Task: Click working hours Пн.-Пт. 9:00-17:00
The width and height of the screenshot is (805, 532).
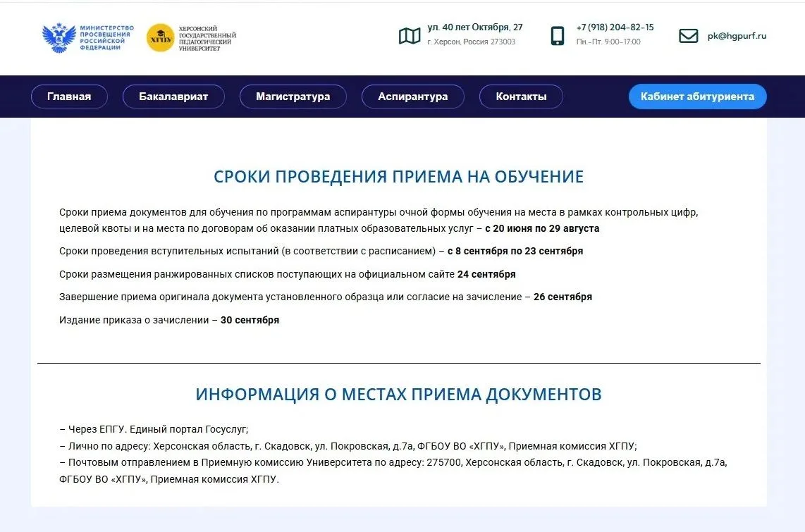Action: coord(608,42)
